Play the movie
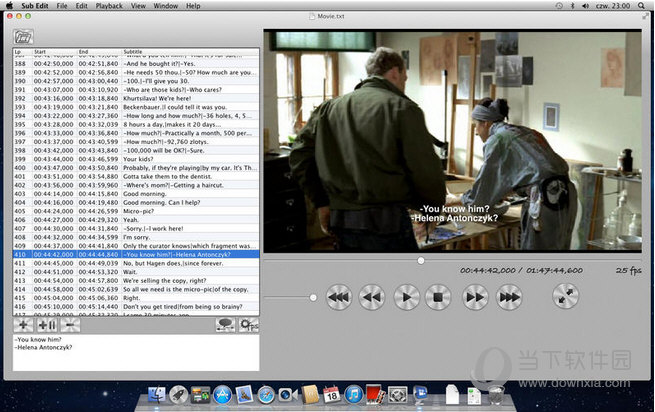Image resolution: width=655 pixels, height=412 pixels. click(x=406, y=297)
